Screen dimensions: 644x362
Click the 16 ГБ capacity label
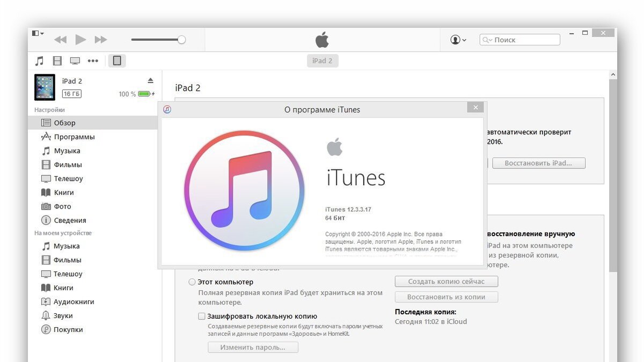point(72,94)
